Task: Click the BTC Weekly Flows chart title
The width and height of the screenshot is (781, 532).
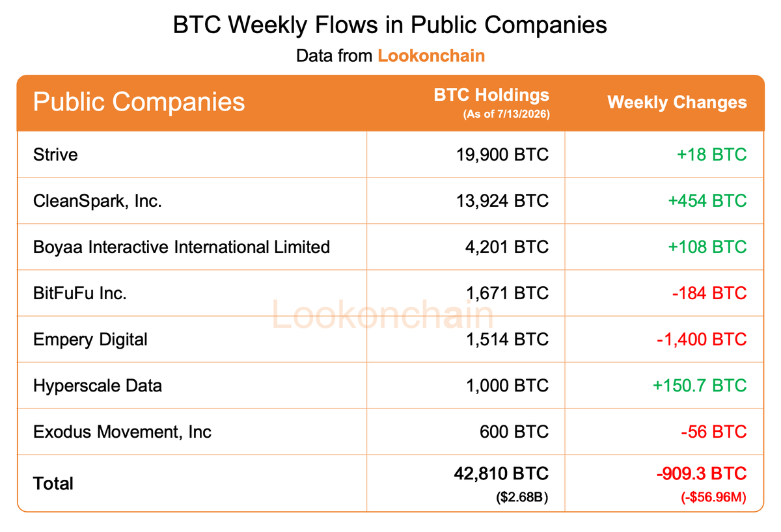Action: coord(390,25)
